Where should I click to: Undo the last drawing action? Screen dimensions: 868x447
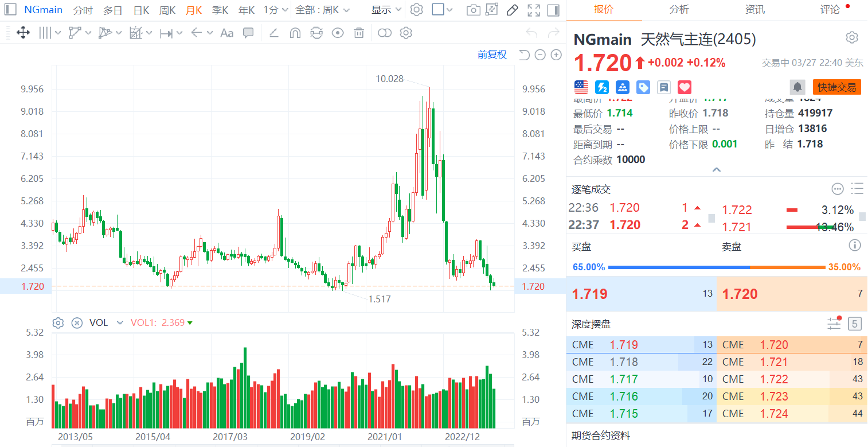(531, 33)
